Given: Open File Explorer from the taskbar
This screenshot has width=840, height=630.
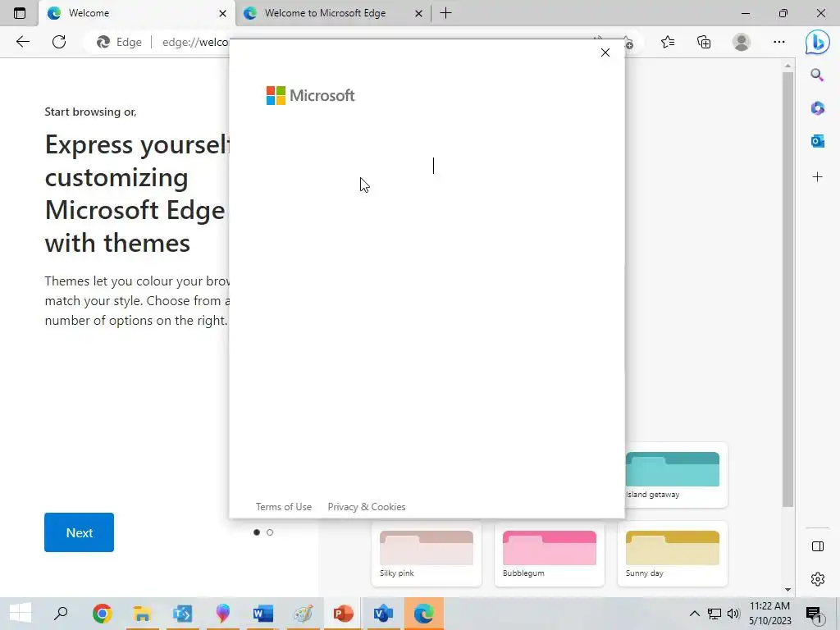Looking at the screenshot, I should (x=142, y=614).
